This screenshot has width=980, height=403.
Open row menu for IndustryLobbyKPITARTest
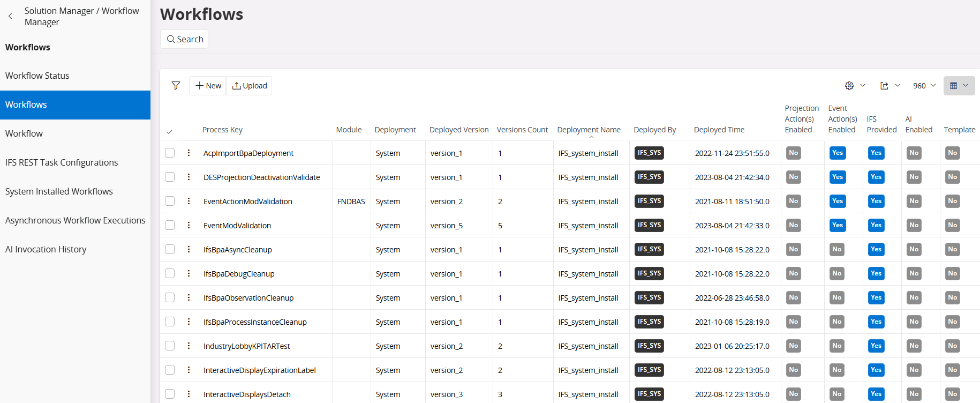click(189, 346)
